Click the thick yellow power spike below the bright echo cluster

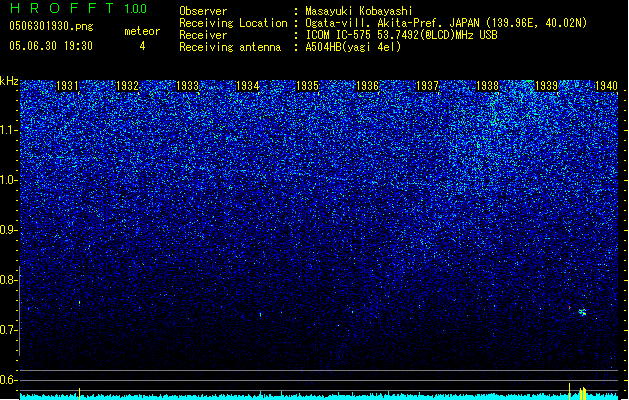[583, 394]
